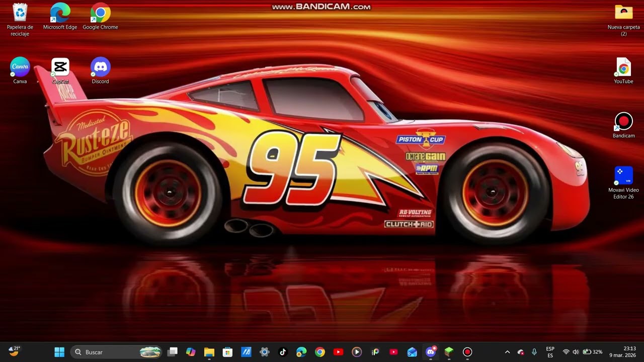Open Wi-Fi network settings in the tray
644x362 pixels.
566,352
